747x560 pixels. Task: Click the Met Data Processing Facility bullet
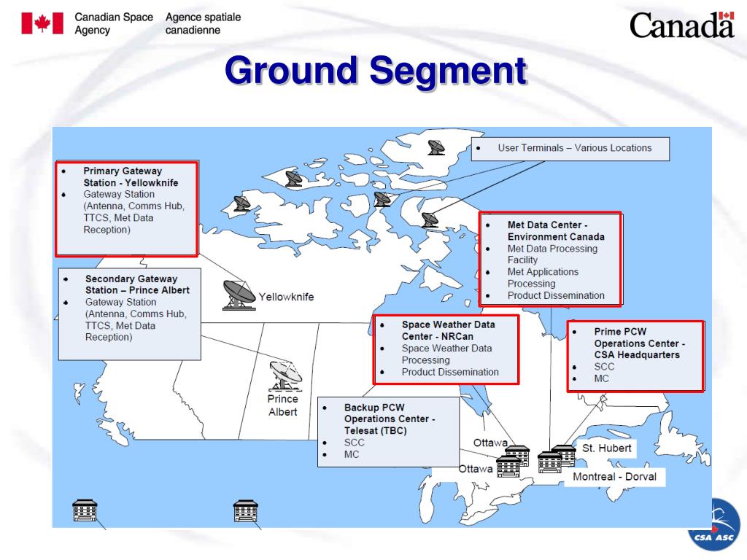click(552, 254)
